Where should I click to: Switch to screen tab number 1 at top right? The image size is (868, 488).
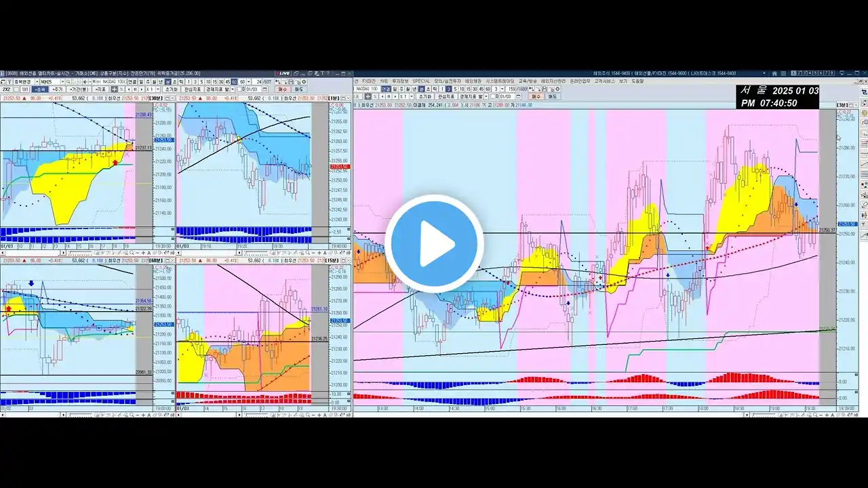click(793, 73)
